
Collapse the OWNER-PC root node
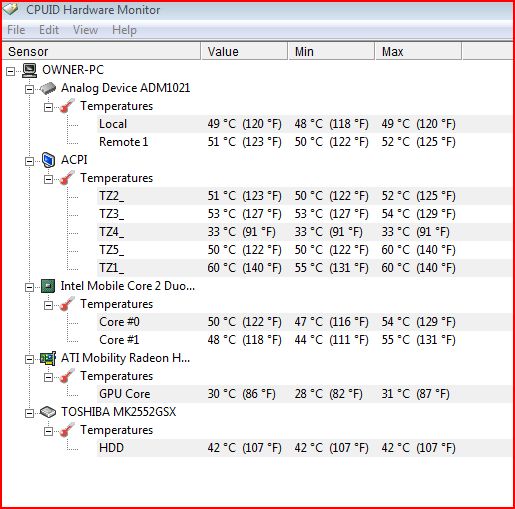11,71
